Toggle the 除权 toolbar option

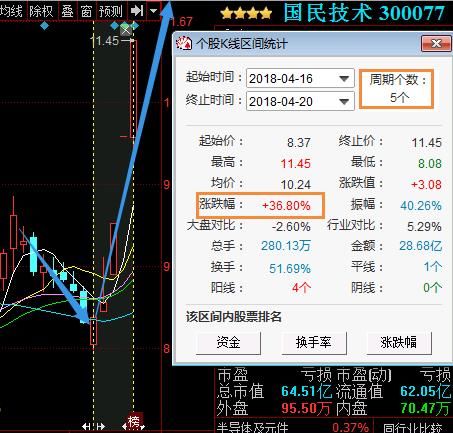click(x=41, y=11)
